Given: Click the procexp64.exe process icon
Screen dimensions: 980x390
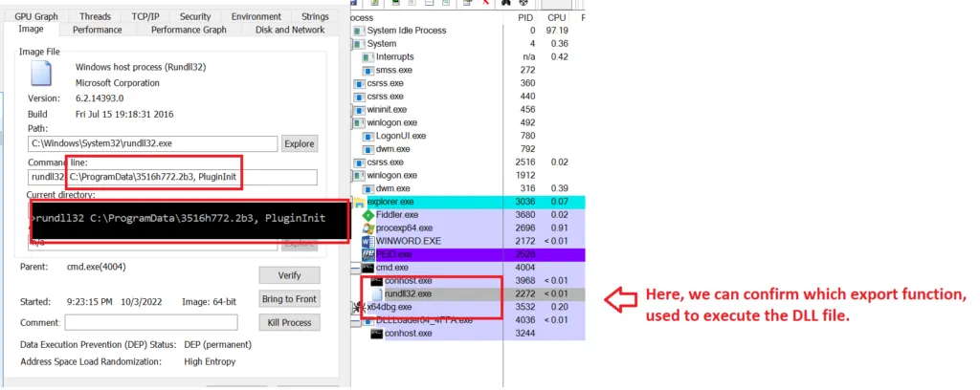Looking at the screenshot, I should click(x=368, y=228).
